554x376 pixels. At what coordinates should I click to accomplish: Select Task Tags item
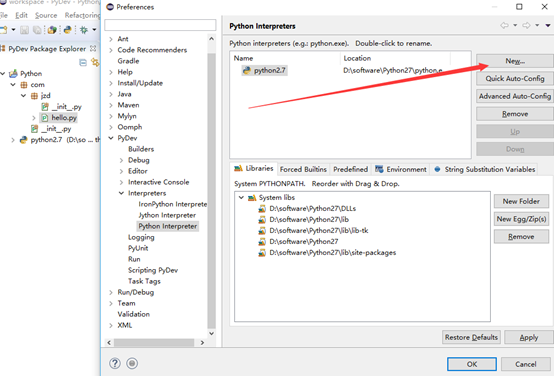[x=144, y=281]
